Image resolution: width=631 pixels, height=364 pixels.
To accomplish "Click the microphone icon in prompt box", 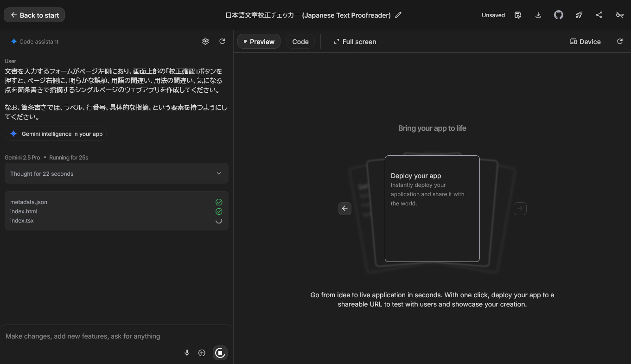I will (187, 353).
